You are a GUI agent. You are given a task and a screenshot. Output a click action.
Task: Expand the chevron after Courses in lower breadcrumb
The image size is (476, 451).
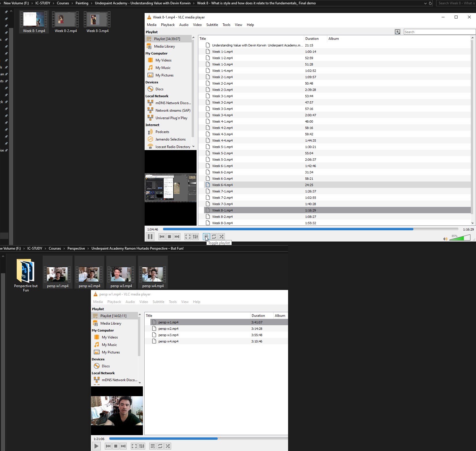[64, 248]
